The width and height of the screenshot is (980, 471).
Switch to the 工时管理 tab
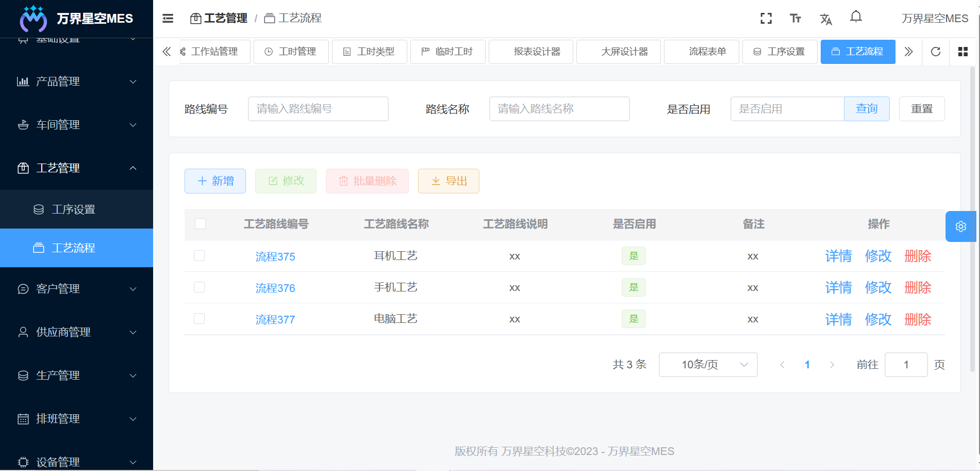(291, 52)
